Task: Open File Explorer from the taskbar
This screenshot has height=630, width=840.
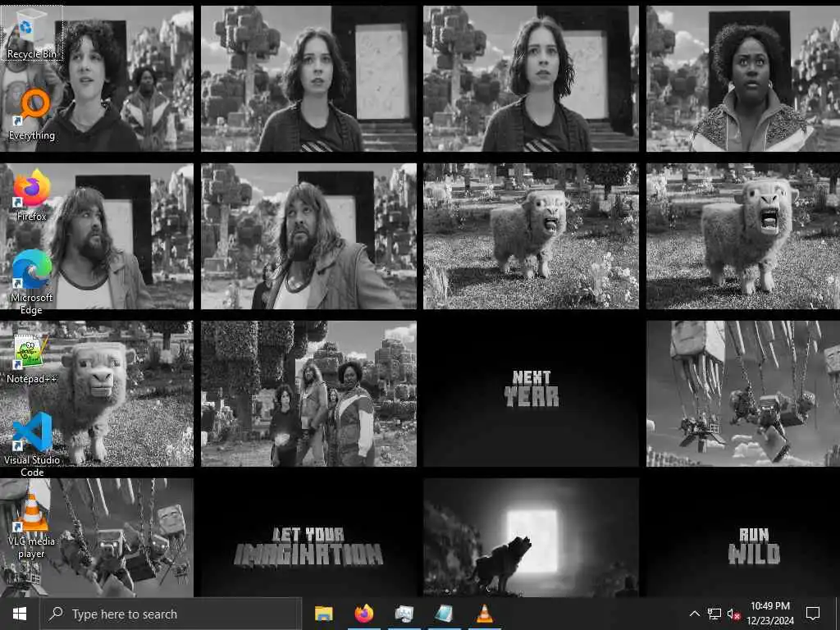Action: point(323,614)
